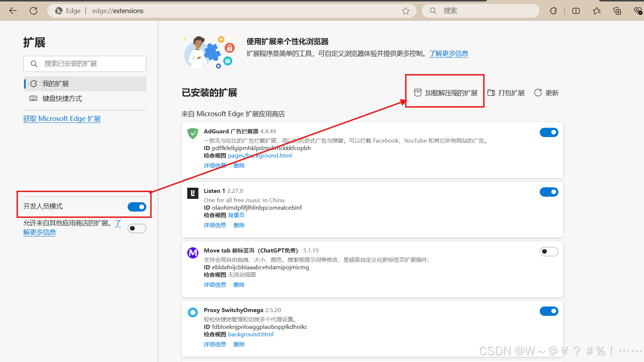Open Proxy SwitchyOmega background.html inspect view
Image resolution: width=644 pixels, height=362 pixels.
click(251, 334)
